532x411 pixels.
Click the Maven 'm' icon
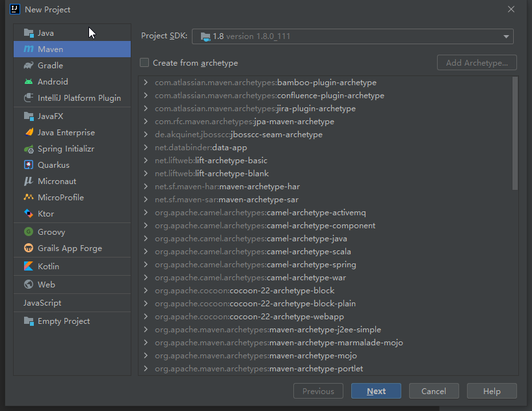[29, 49]
